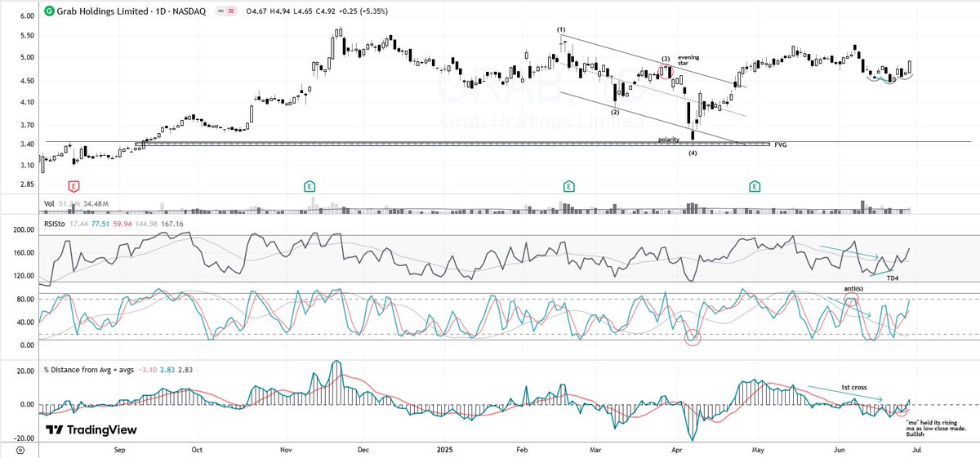Click the TradingView logo
This screenshot has height=458, width=980.
click(x=91, y=429)
